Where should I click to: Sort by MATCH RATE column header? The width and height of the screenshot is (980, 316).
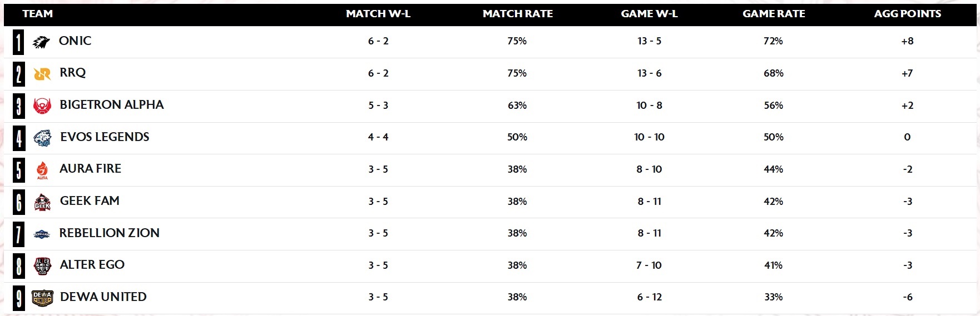click(x=518, y=14)
